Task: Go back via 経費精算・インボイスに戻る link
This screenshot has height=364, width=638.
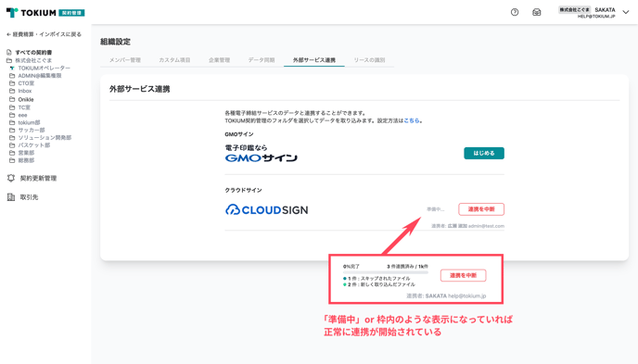Action: point(44,34)
